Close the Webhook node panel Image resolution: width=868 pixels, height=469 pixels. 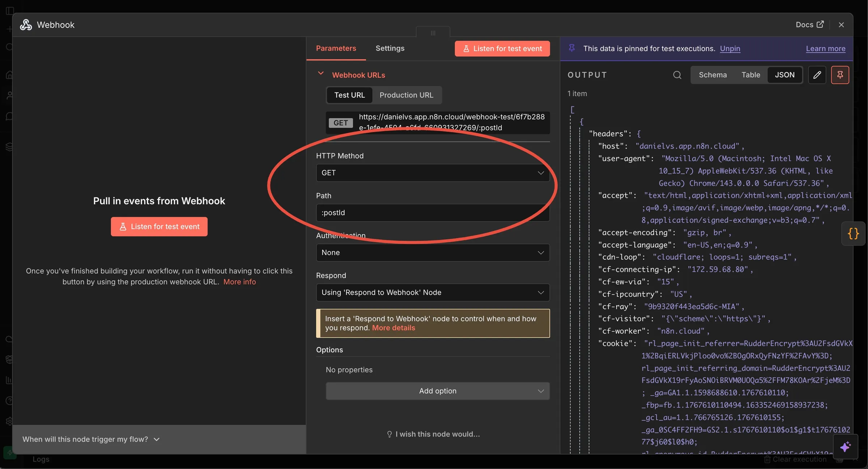841,25
